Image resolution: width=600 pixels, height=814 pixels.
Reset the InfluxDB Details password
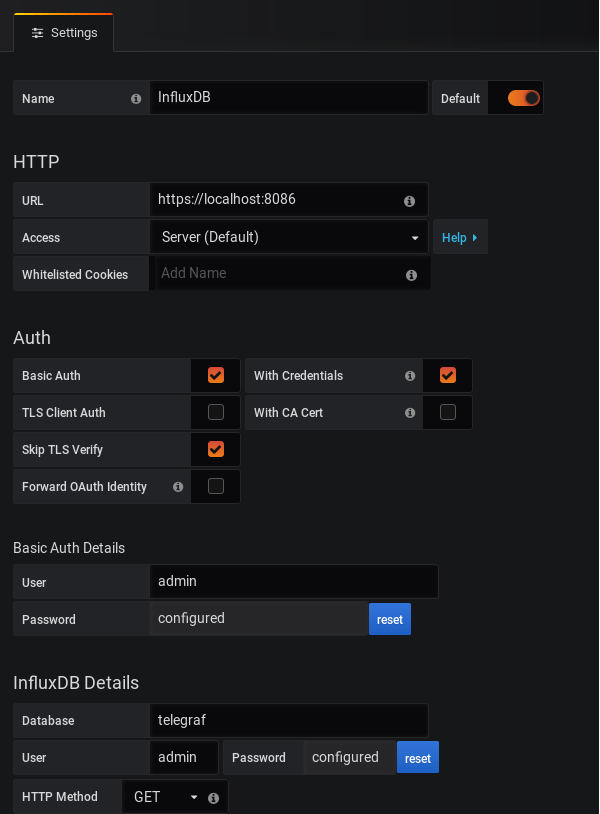[x=417, y=757]
